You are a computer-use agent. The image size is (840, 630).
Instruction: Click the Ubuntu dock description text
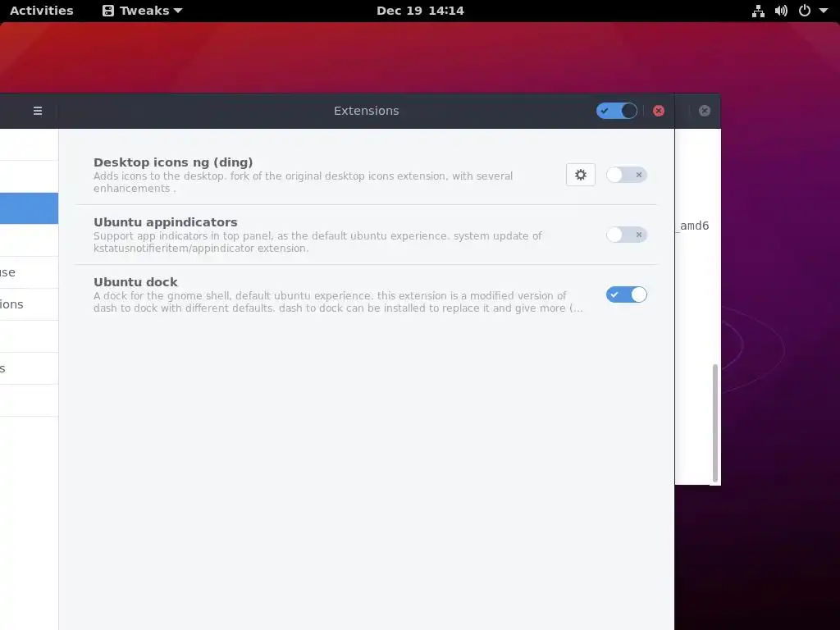click(x=338, y=302)
